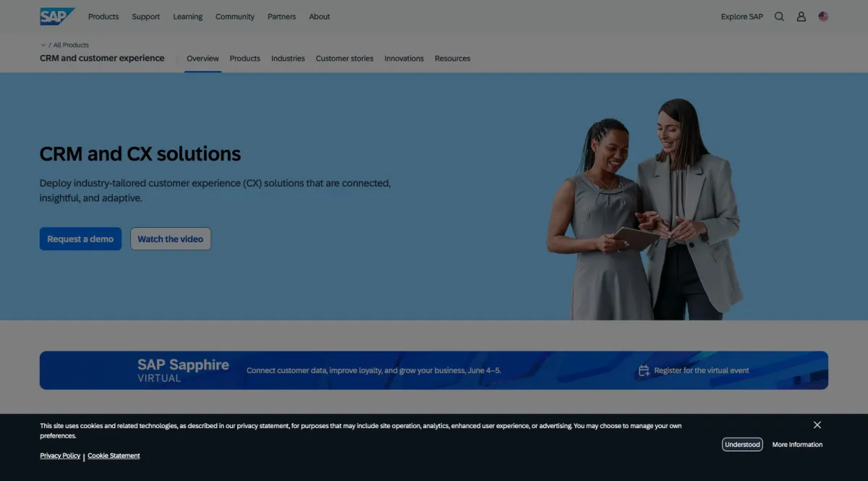
Task: Open the Partners menu
Action: point(281,17)
